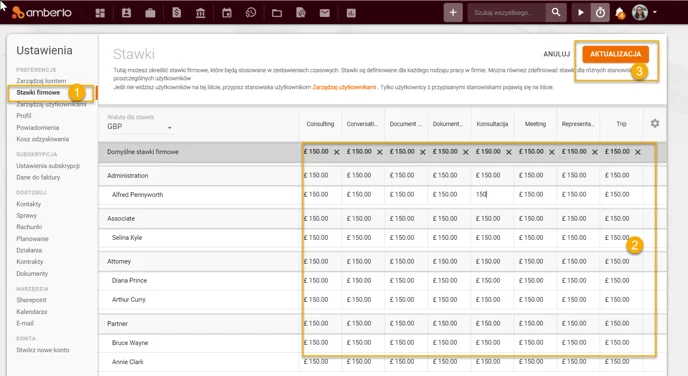Viewport: 688px width, 376px height.
Task: Click the magnifier search icon
Action: (x=555, y=13)
